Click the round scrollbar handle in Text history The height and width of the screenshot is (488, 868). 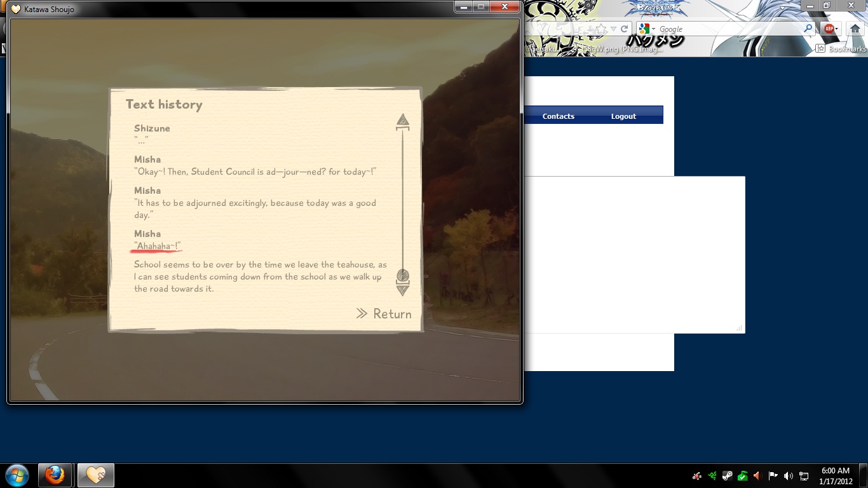(x=403, y=275)
